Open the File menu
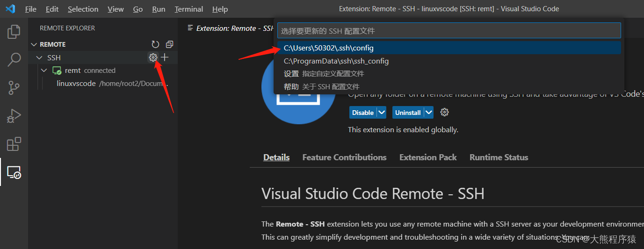The width and height of the screenshot is (644, 249). tap(30, 9)
